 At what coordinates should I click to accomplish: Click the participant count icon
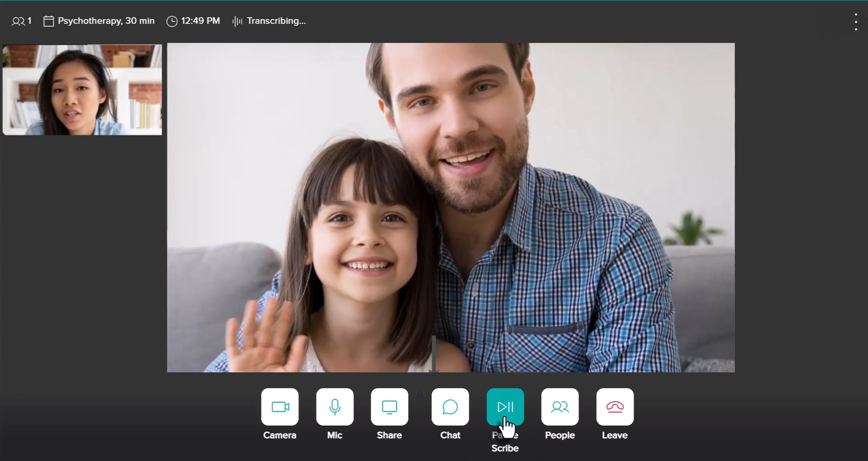pyautogui.click(x=18, y=21)
